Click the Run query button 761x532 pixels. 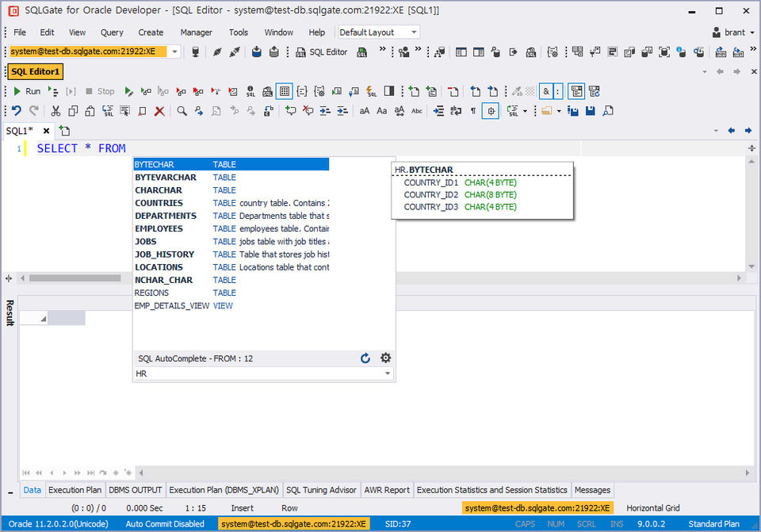[x=26, y=91]
